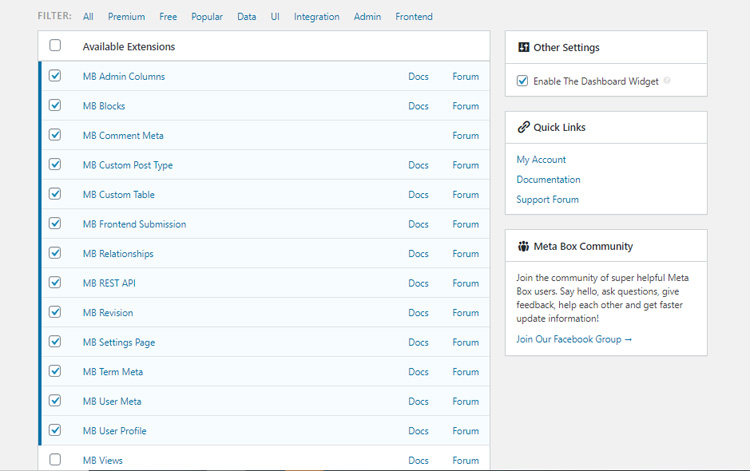Screen dimensions: 750x471
Task: Click Join Our Facebook Group link
Action: (x=574, y=340)
